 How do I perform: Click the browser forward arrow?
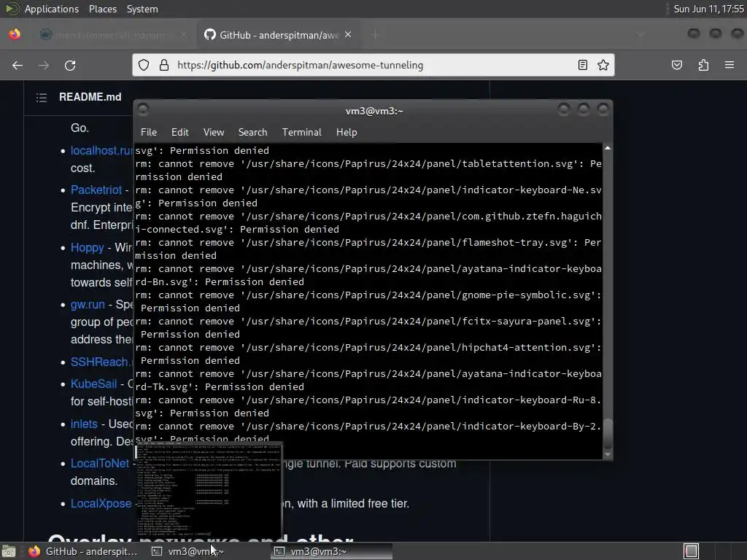pyautogui.click(x=44, y=65)
